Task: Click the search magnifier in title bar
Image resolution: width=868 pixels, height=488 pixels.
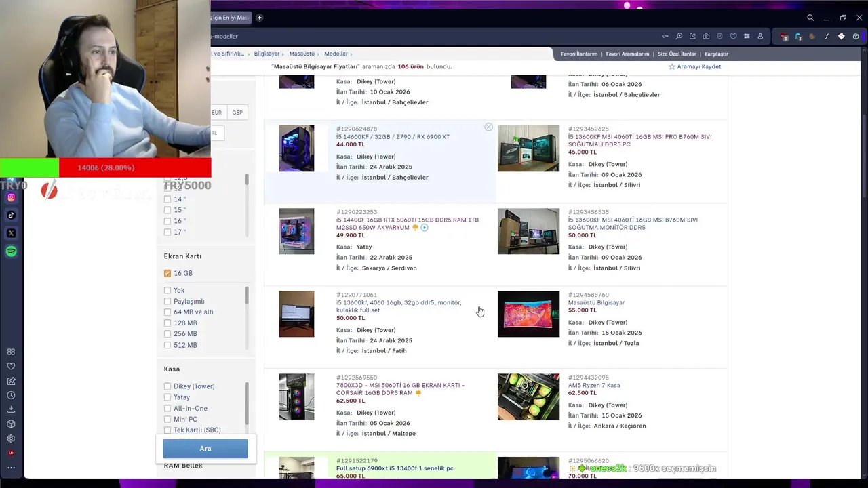Action: 810,18
